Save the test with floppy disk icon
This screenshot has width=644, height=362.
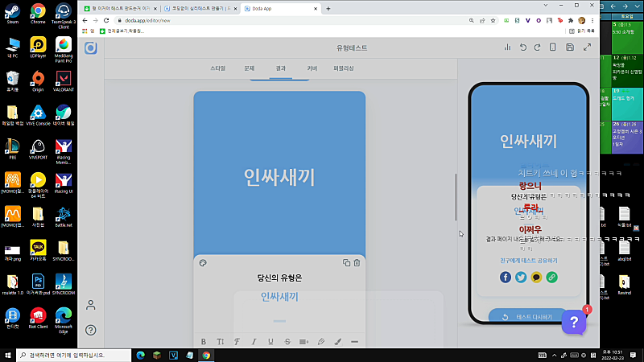(570, 47)
